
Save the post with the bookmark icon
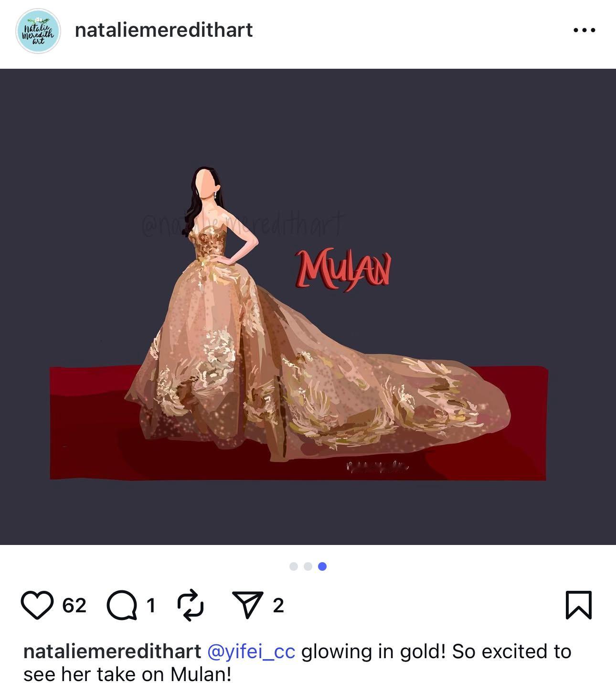pos(579,605)
